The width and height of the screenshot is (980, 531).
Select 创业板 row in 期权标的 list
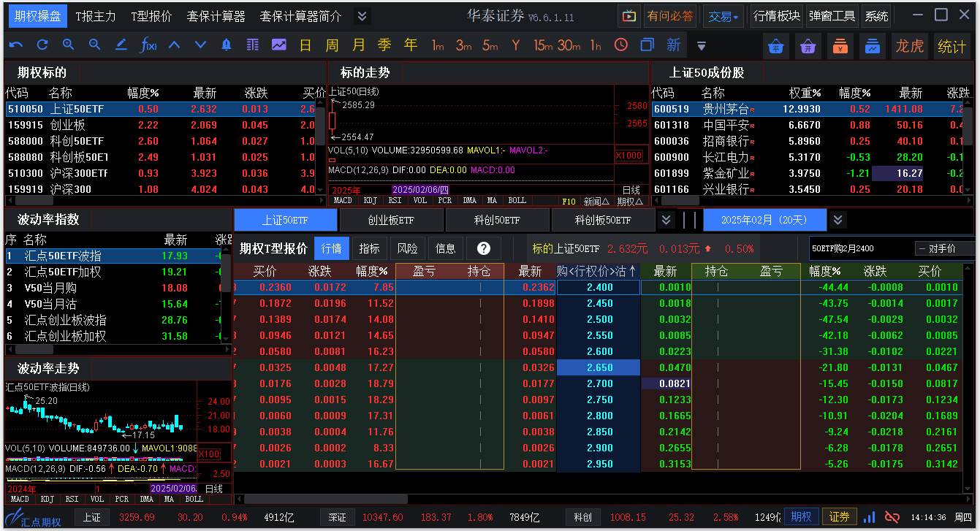coord(161,125)
